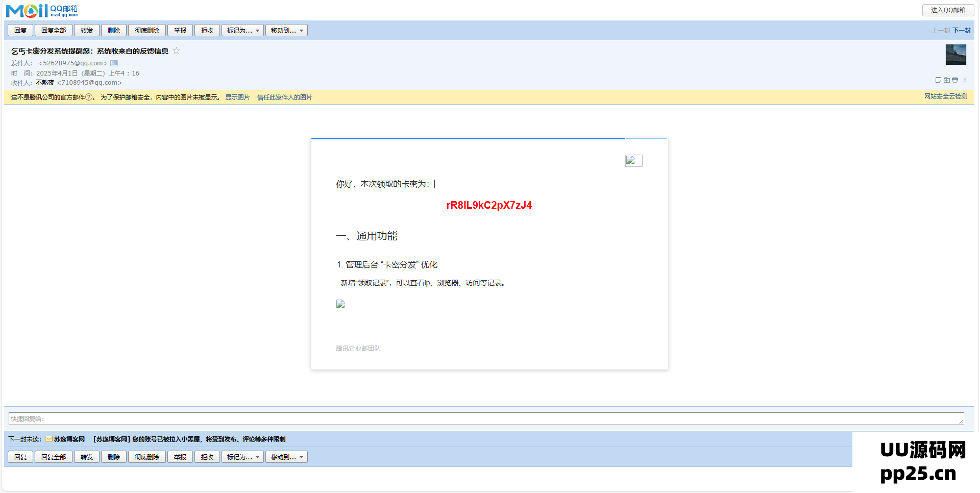Click 信任此发件人的图片 link
Image resolution: width=980 pixels, height=493 pixels.
point(284,97)
